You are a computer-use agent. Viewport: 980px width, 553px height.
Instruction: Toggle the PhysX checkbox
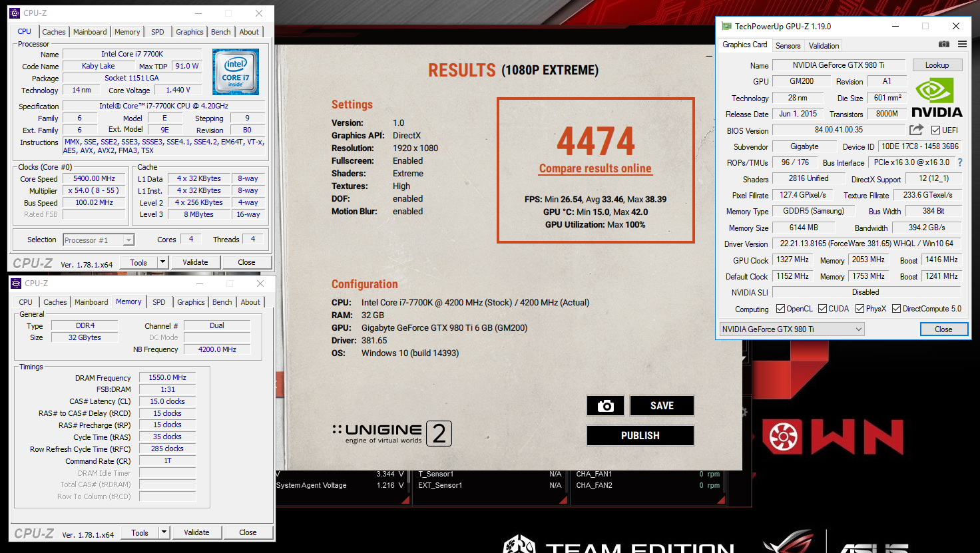[x=859, y=309]
